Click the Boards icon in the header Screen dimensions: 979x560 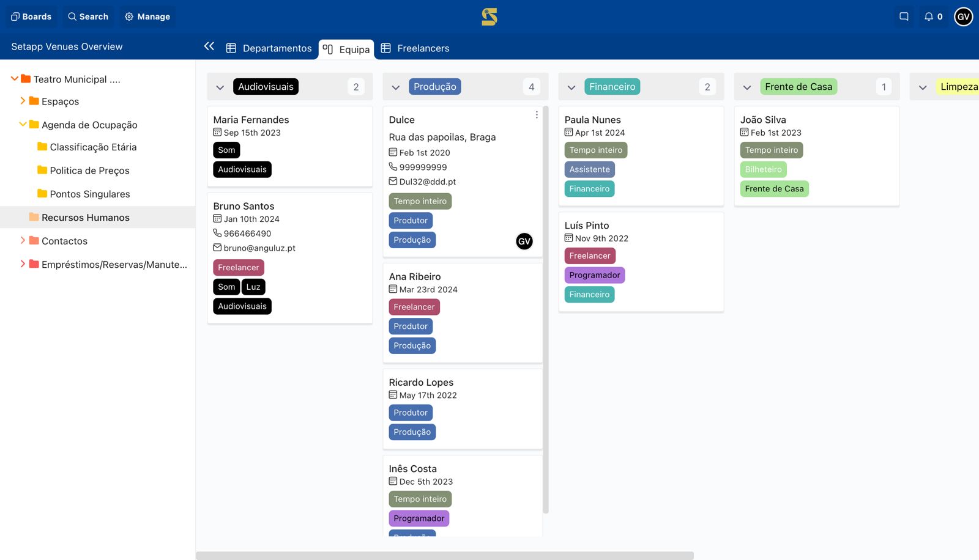pos(31,17)
